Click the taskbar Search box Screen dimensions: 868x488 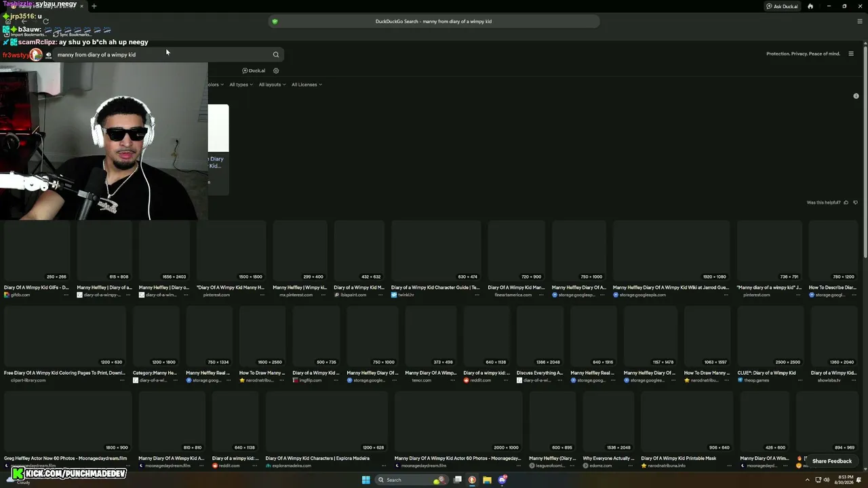(x=412, y=480)
